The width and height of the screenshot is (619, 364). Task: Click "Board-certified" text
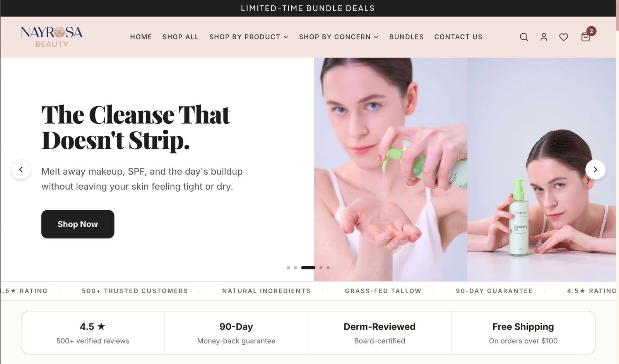(x=380, y=341)
